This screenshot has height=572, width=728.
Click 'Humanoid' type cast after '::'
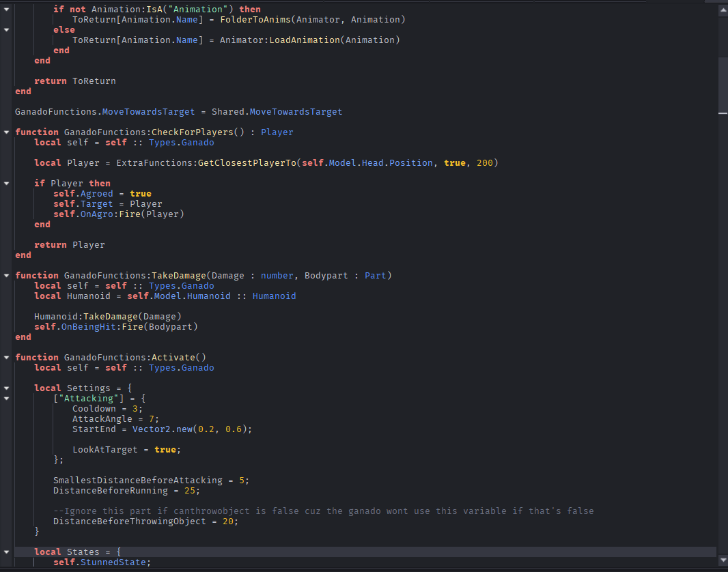275,296
